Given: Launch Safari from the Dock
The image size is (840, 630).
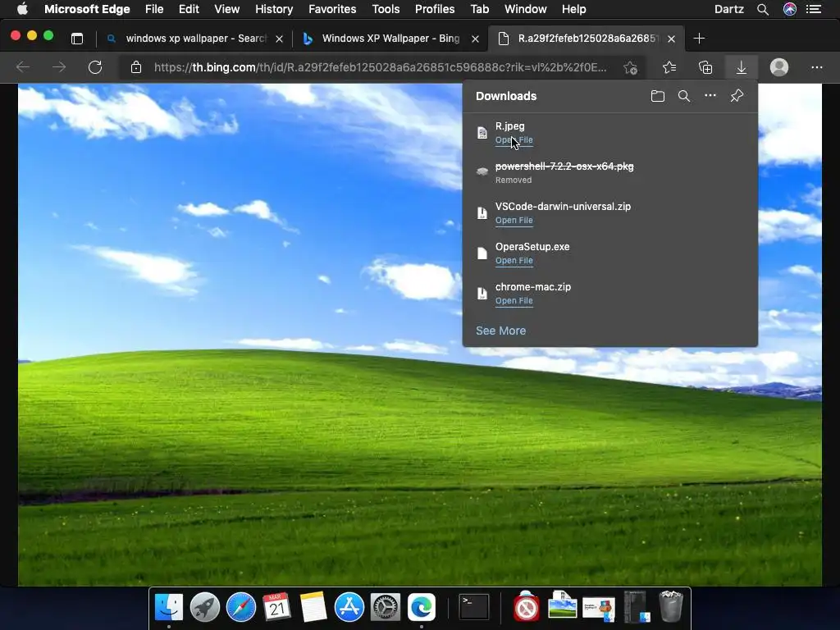Looking at the screenshot, I should [241, 607].
